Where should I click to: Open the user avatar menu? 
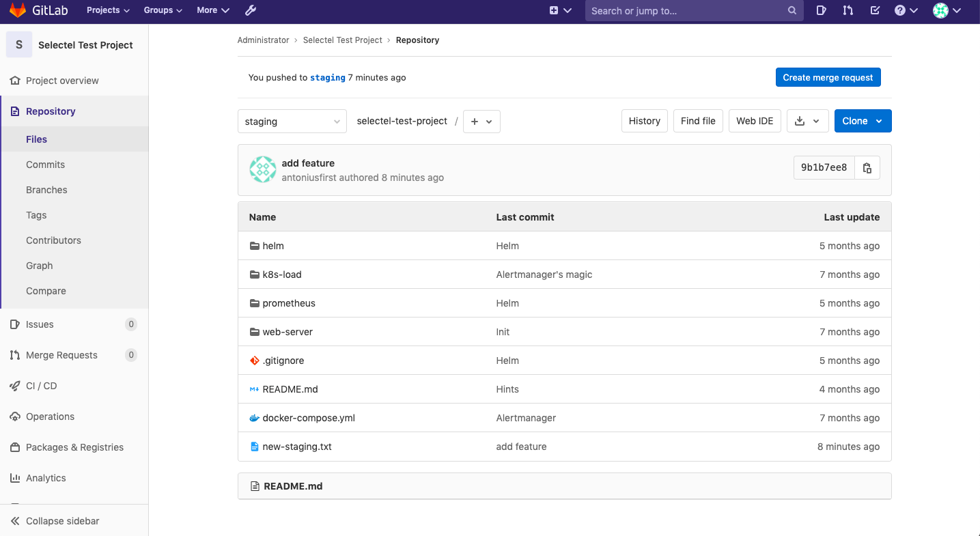947,10
